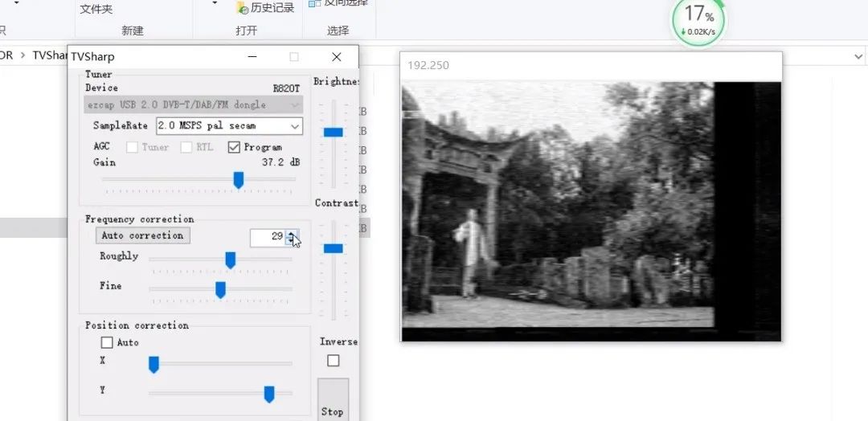The image size is (868, 421).
Task: Enable the Auto position correction checkbox
Action: pyautogui.click(x=107, y=342)
